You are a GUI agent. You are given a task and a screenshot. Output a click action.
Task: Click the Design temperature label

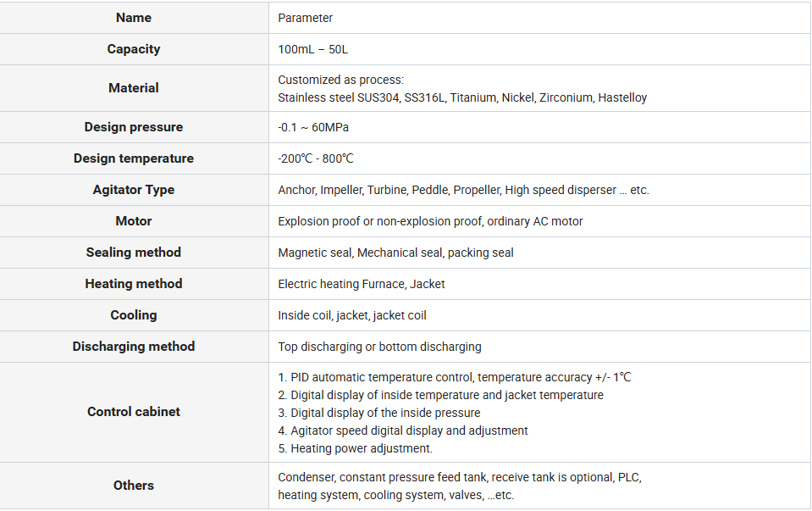134,158
